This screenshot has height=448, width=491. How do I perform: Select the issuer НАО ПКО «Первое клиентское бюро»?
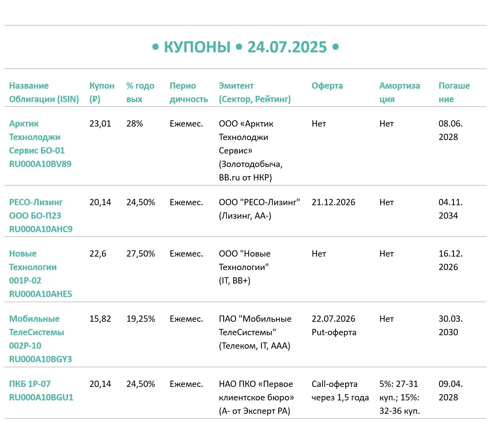(256, 398)
